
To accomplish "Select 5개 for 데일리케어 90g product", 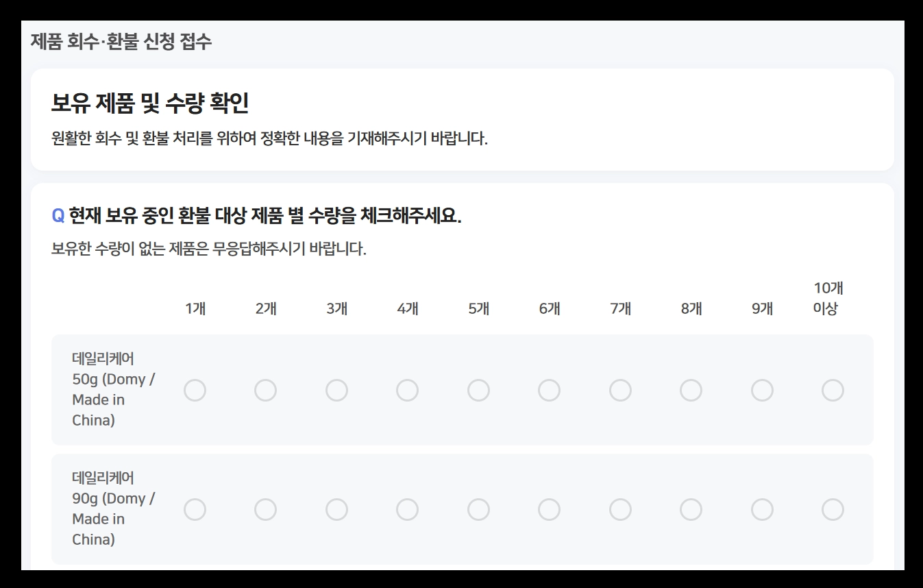I will click(478, 509).
